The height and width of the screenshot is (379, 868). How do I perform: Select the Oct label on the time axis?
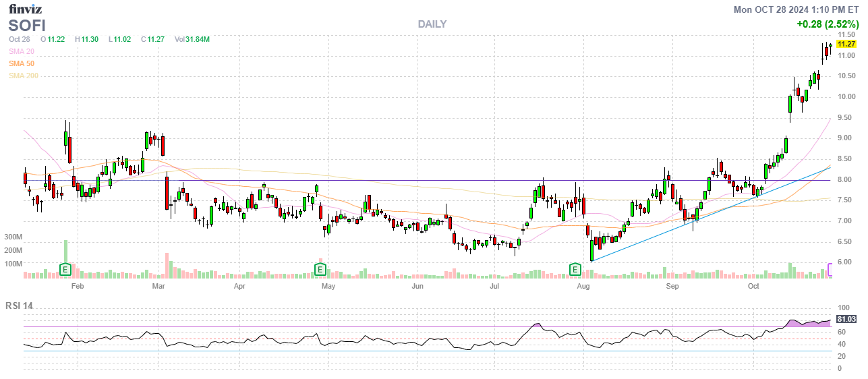754,286
